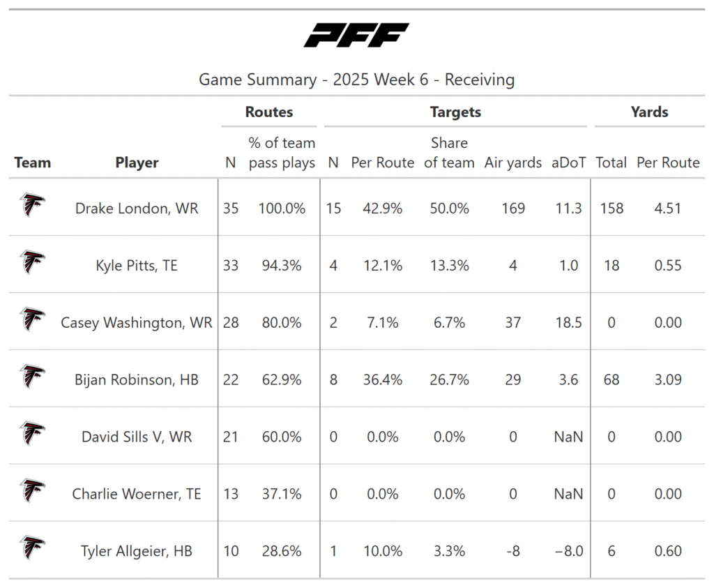
Task: Click Falcons logo in Charlie Woerner row
Action: click(x=32, y=492)
